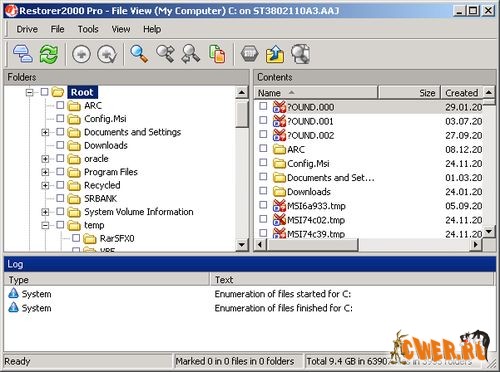The width and height of the screenshot is (500, 372).
Task: Select the Config.Msi folder in the tree
Action: tap(105, 119)
